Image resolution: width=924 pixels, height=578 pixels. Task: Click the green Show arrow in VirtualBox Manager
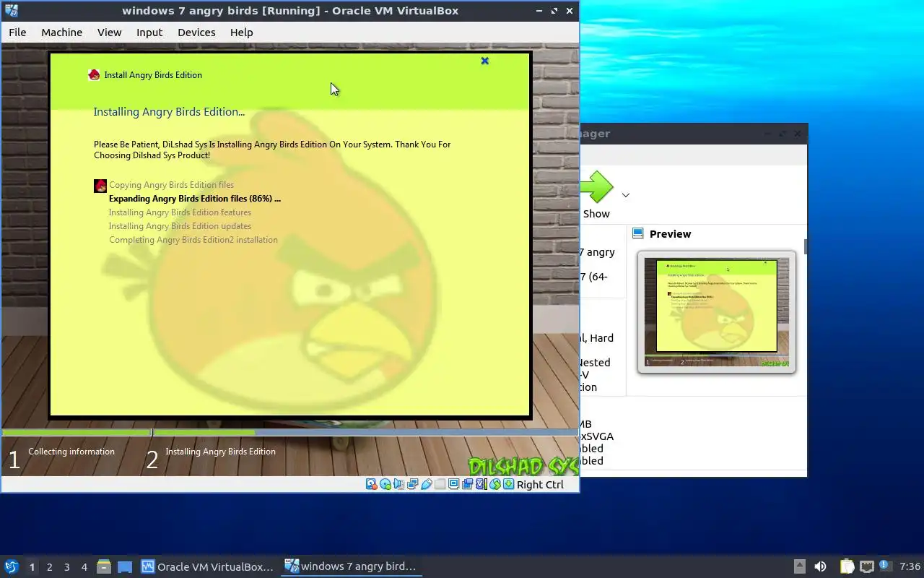click(596, 187)
